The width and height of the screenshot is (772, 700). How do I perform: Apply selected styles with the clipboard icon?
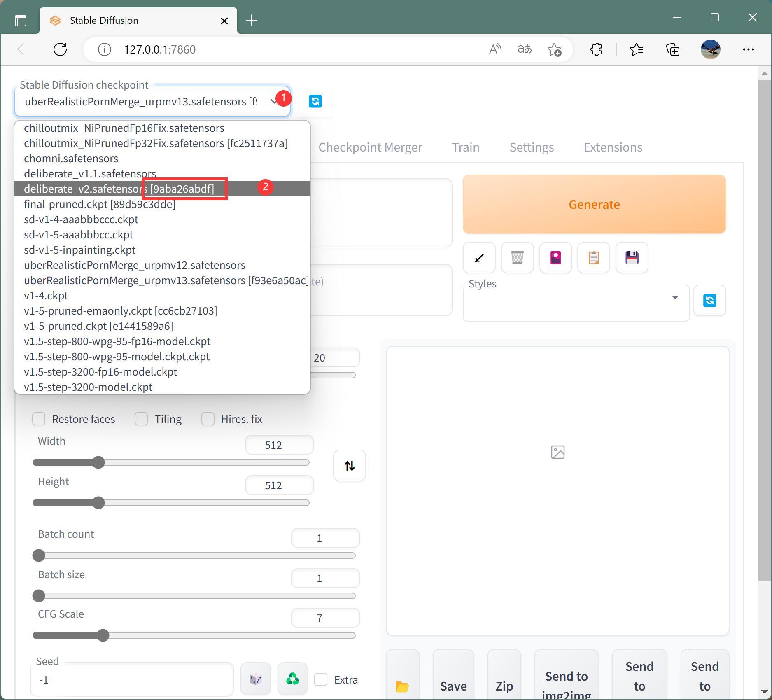pos(594,258)
